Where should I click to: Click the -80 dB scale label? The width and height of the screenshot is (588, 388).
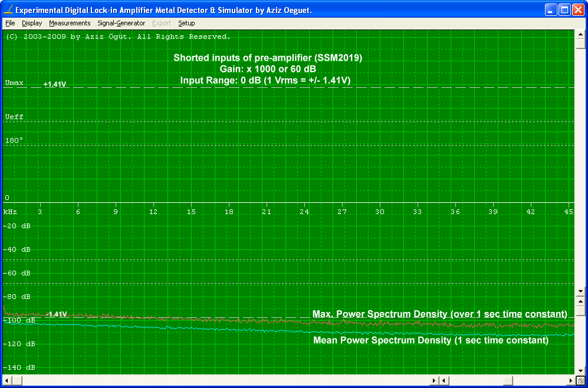tap(17, 297)
